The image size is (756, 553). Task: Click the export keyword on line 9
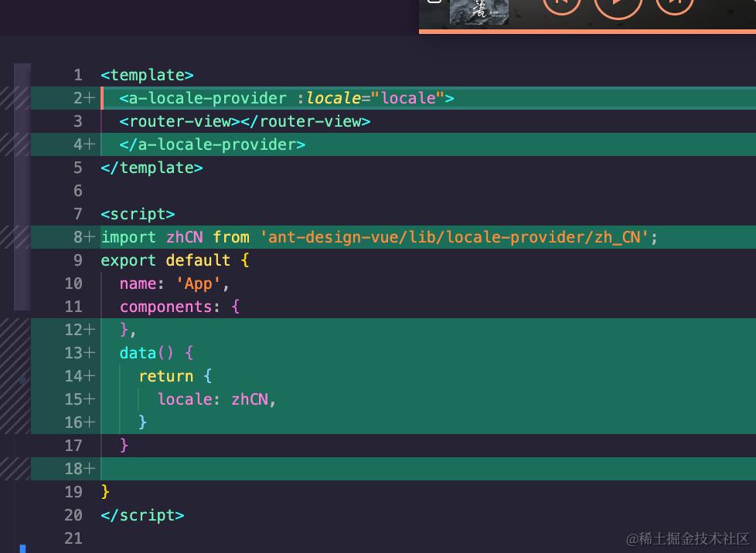(x=128, y=260)
